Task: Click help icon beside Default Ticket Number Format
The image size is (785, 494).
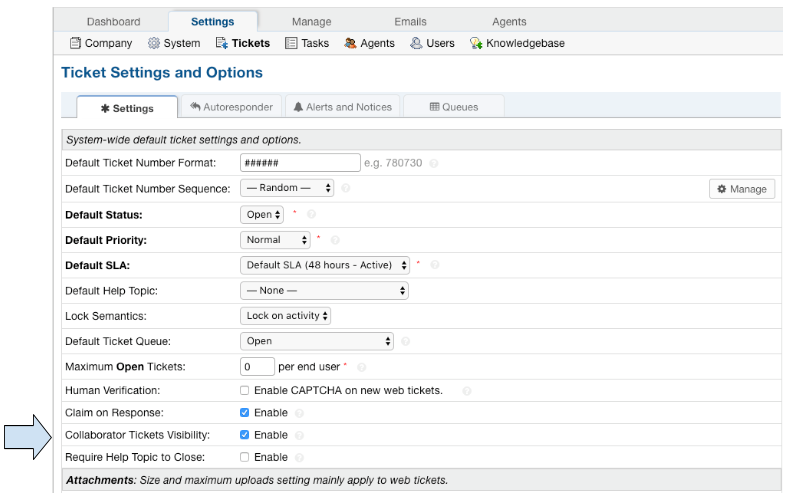Action: pyautogui.click(x=434, y=163)
